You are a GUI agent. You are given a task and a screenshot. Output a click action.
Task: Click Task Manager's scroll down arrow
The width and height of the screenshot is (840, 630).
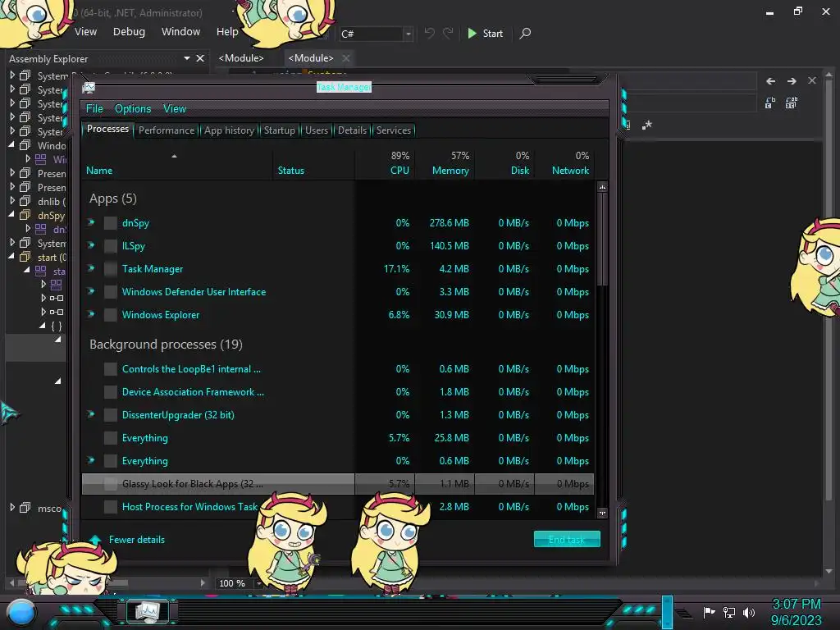pos(602,513)
